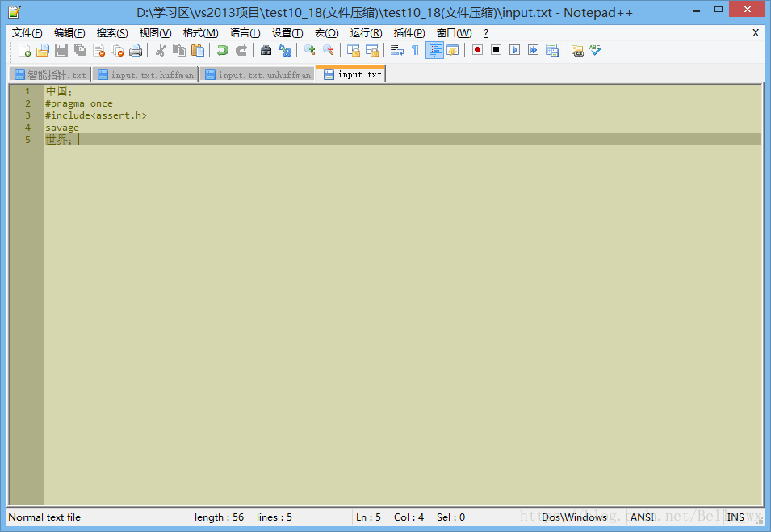
Task: Run macro multiple times icon
Action: (533, 50)
